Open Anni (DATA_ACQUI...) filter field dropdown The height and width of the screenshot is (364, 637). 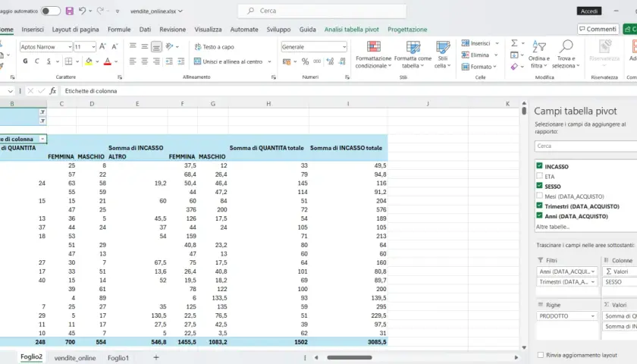pos(593,271)
